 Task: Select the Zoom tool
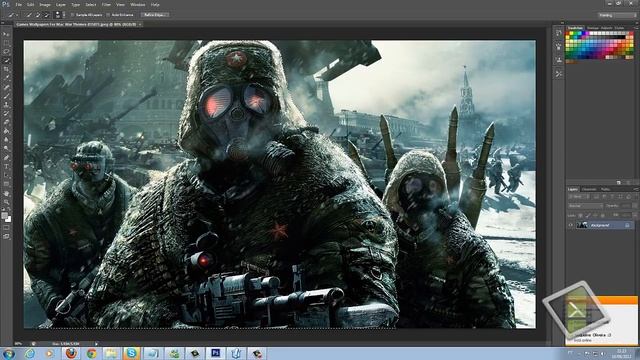point(6,202)
